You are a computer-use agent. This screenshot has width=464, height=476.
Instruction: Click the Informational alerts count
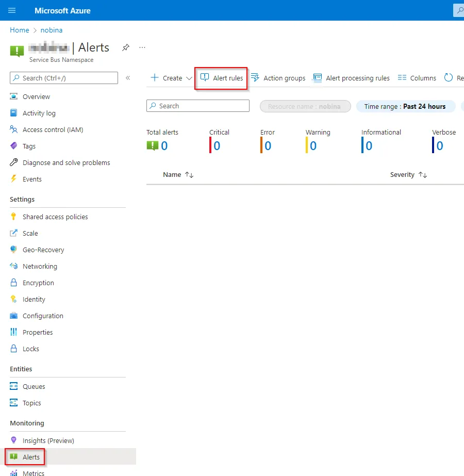point(369,146)
